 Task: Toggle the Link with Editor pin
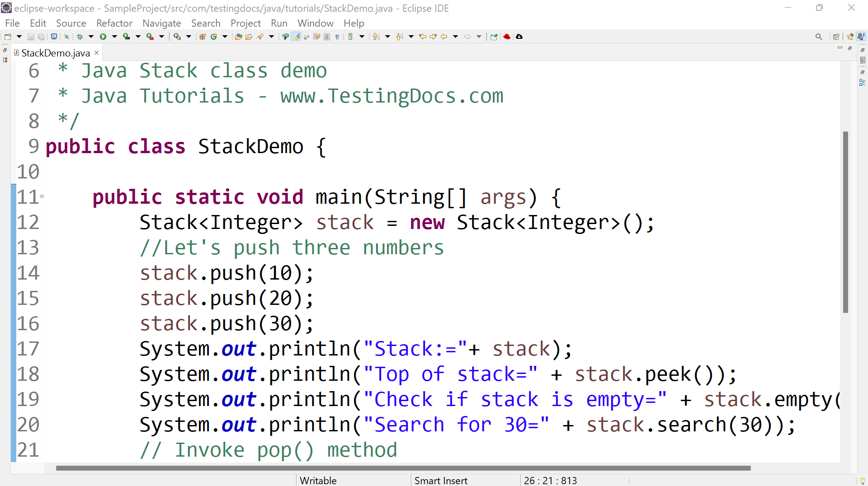[494, 37]
